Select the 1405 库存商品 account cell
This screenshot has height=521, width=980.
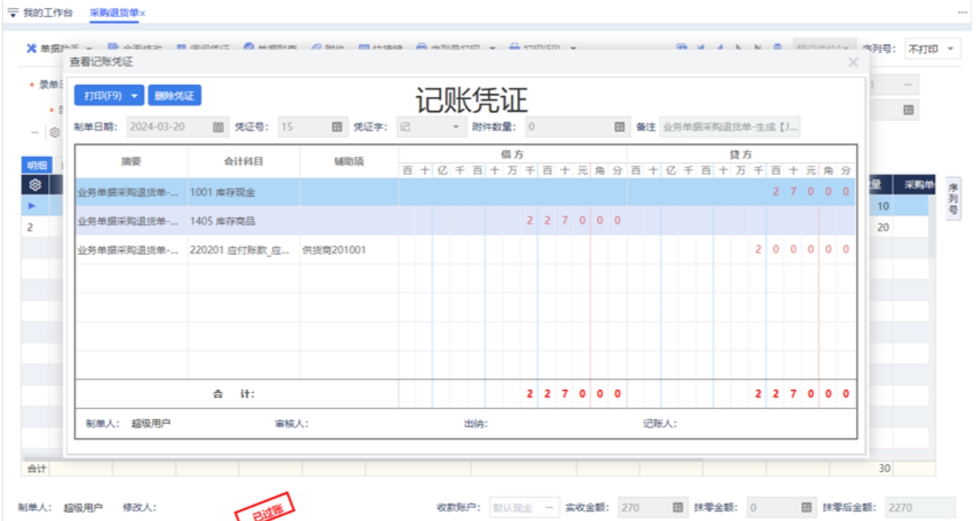click(x=244, y=221)
